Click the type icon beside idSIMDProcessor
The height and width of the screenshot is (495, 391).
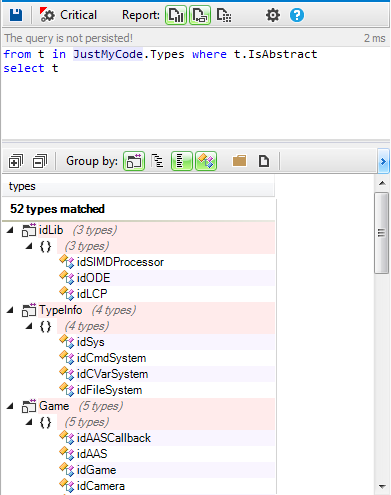(67, 262)
